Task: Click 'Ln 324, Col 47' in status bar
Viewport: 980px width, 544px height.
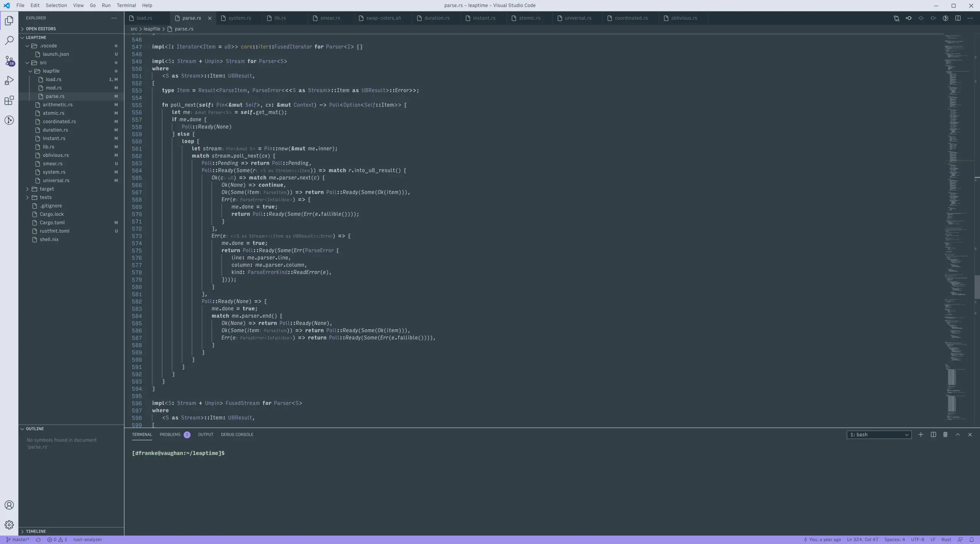Action: [x=862, y=540]
